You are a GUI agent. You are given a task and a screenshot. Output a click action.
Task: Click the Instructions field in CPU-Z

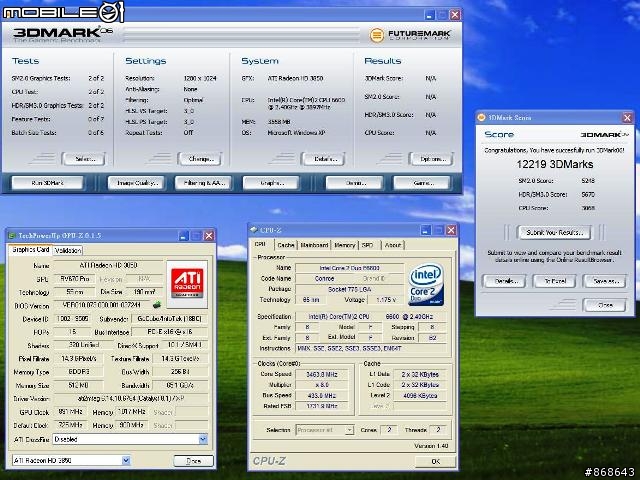tap(371, 349)
